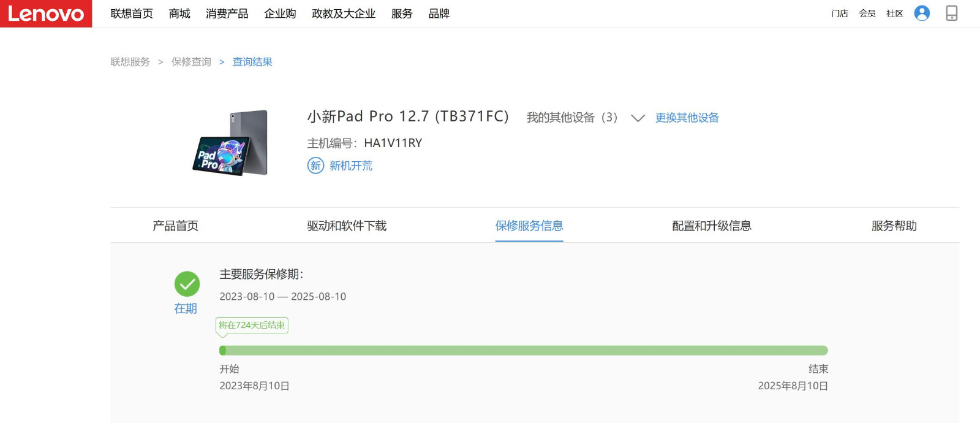This screenshot has width=980, height=423.
Task: Click 门店 link in header
Action: point(840,13)
